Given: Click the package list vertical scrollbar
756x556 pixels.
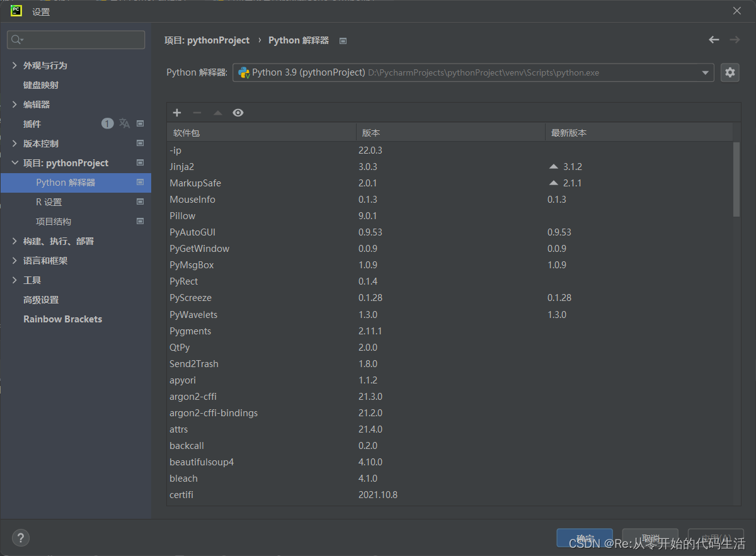Looking at the screenshot, I should point(736,180).
